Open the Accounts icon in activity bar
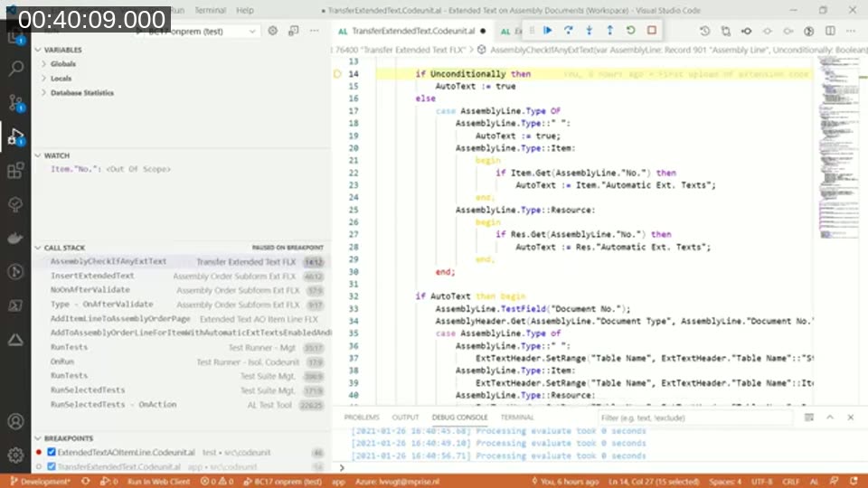Screen dimensions: 868x488 (x=15, y=422)
